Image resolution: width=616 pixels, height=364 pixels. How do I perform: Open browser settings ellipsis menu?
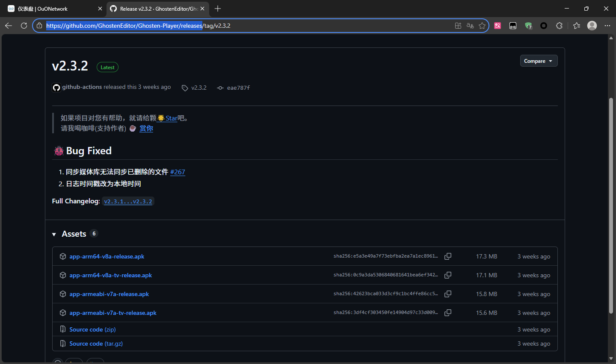coord(607,26)
